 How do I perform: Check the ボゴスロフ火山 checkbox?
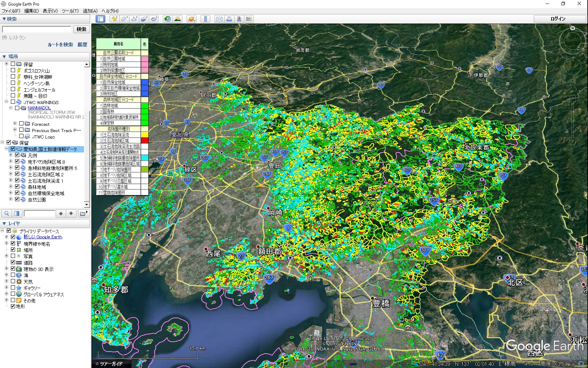click(13, 70)
